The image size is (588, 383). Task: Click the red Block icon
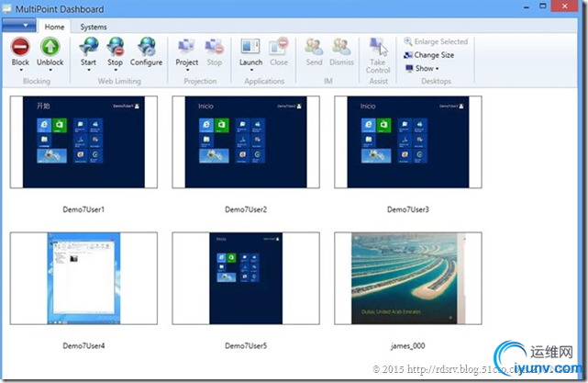pos(20,47)
